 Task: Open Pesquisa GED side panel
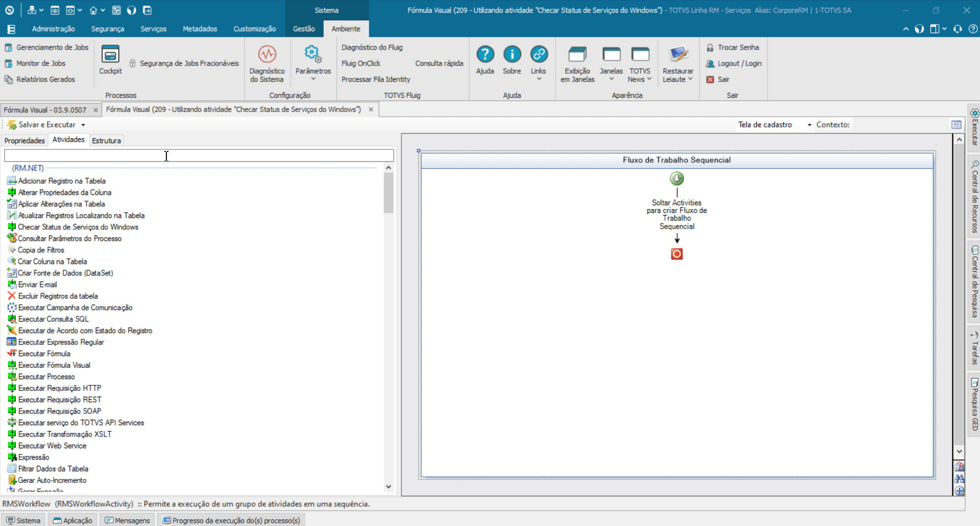(974, 404)
